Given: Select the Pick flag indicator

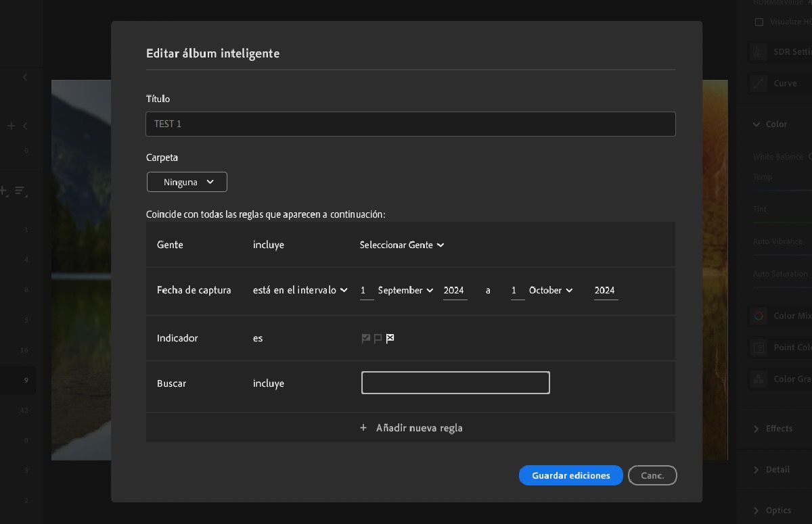Looking at the screenshot, I should coord(366,338).
